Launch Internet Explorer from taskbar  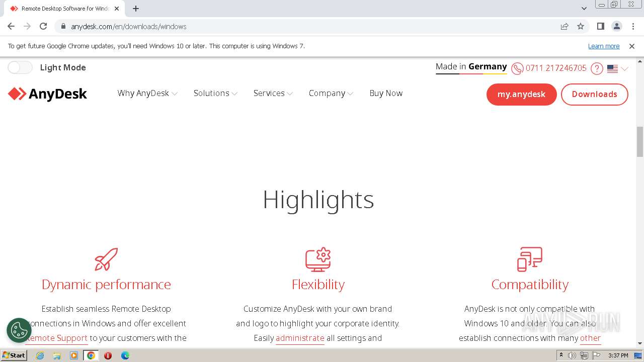pyautogui.click(x=40, y=355)
